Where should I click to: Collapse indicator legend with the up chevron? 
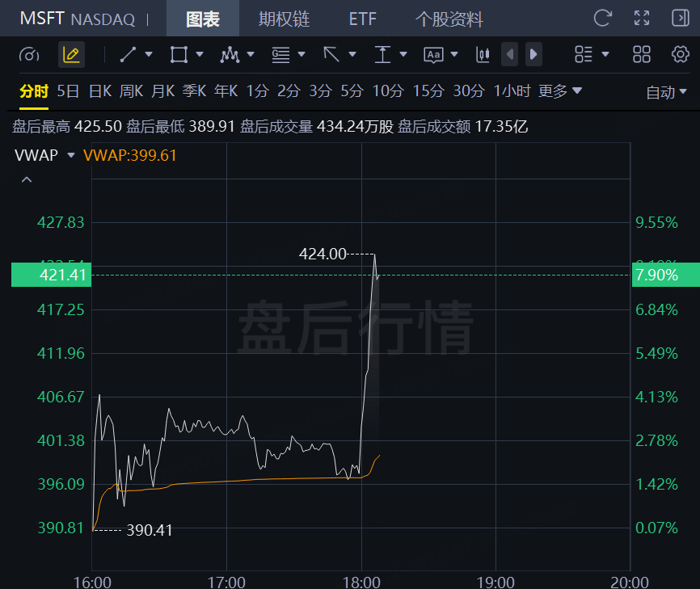coord(27,179)
